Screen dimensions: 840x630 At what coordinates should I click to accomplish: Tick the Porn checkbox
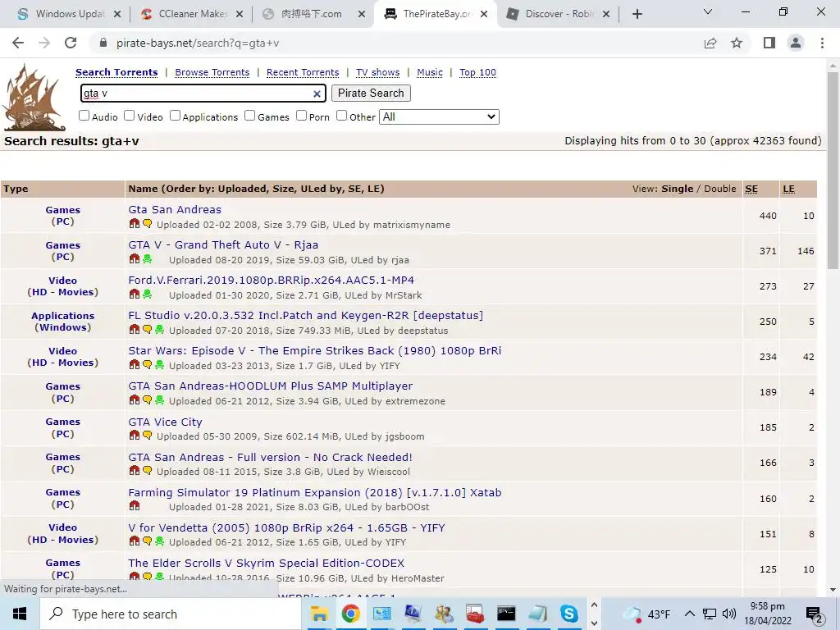[x=301, y=116]
